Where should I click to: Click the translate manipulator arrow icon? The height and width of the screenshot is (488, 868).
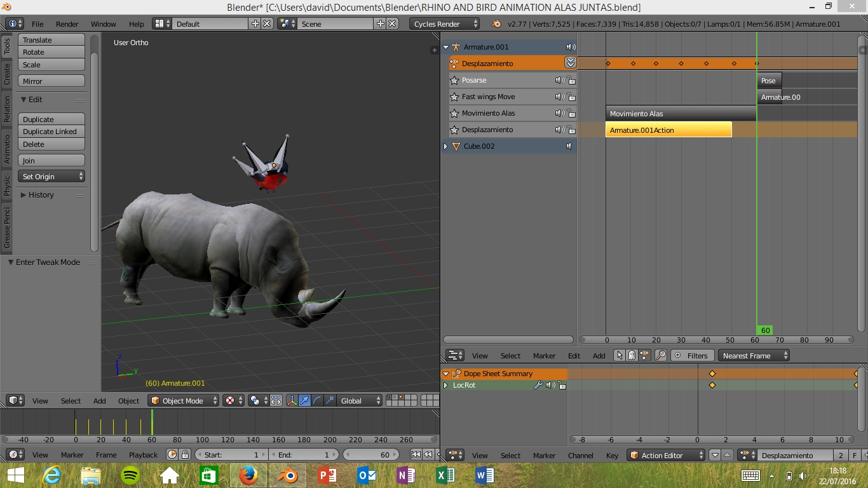coord(304,400)
